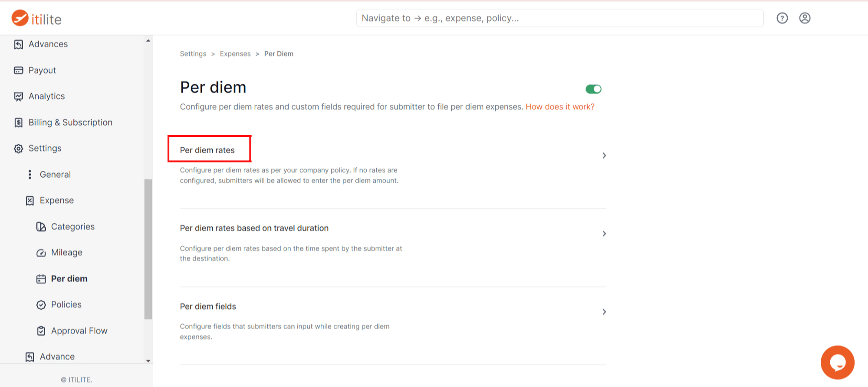Go to Expenses breadcrumb link

pos(235,54)
